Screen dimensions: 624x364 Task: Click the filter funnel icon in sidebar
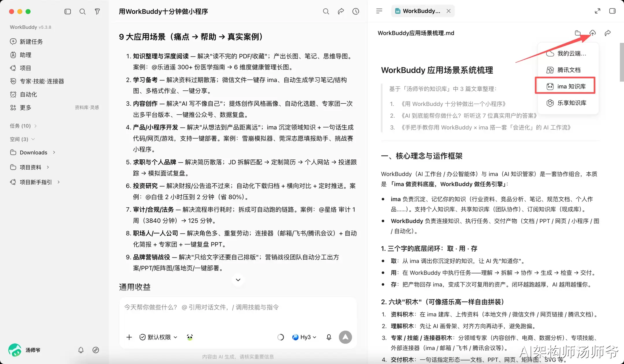pos(97,12)
